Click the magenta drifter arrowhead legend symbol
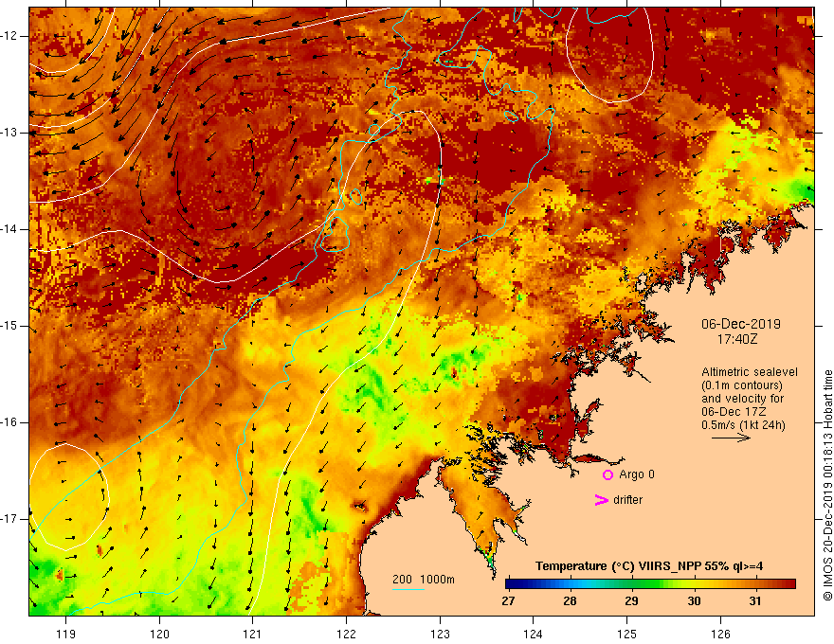This screenshot has height=644, width=834. [601, 500]
